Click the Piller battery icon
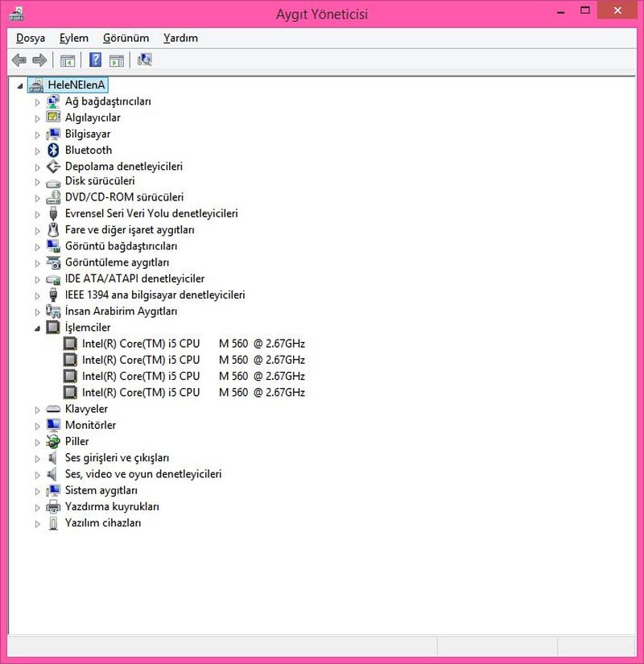The height and width of the screenshot is (664, 644). pyautogui.click(x=53, y=442)
